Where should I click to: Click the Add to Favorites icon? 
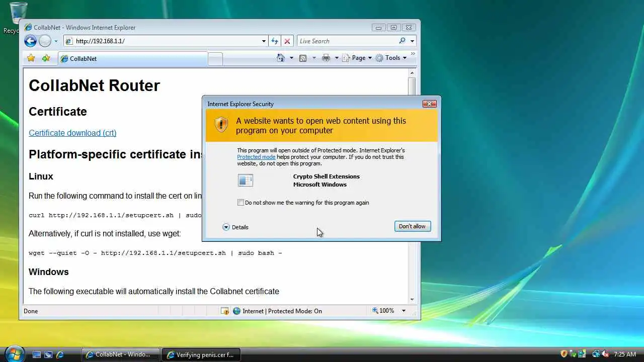pyautogui.click(x=46, y=58)
